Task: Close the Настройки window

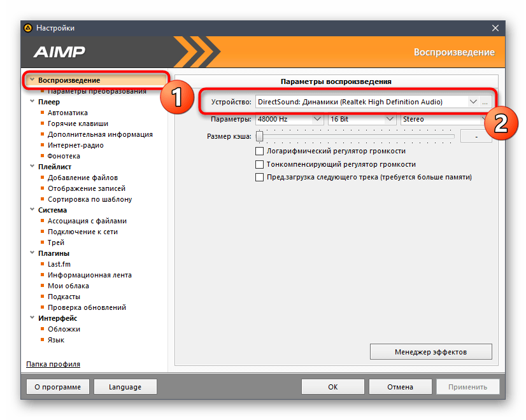Action: pyautogui.click(x=495, y=28)
